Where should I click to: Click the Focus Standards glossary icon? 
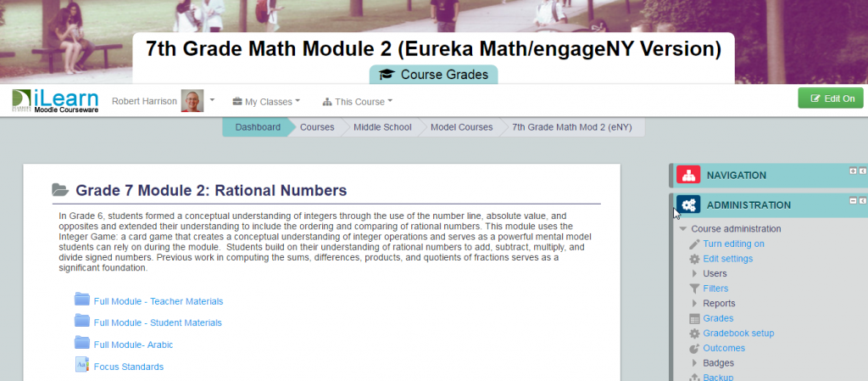[82, 366]
